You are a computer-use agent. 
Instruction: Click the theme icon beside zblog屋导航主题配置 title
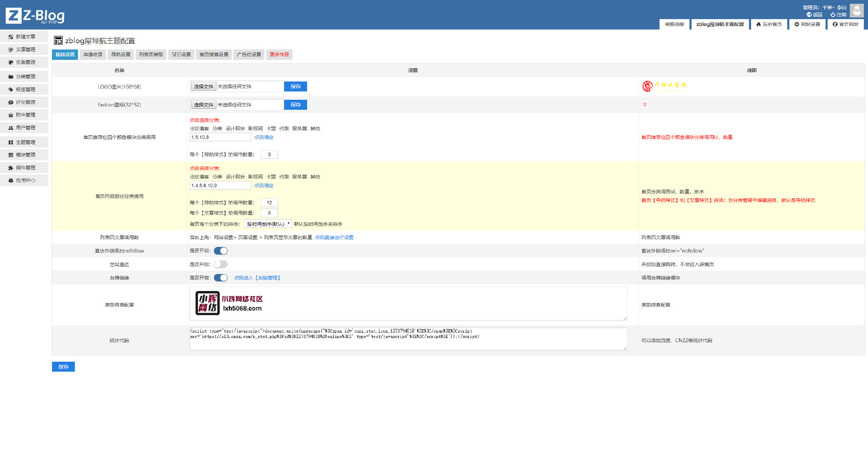tap(58, 40)
